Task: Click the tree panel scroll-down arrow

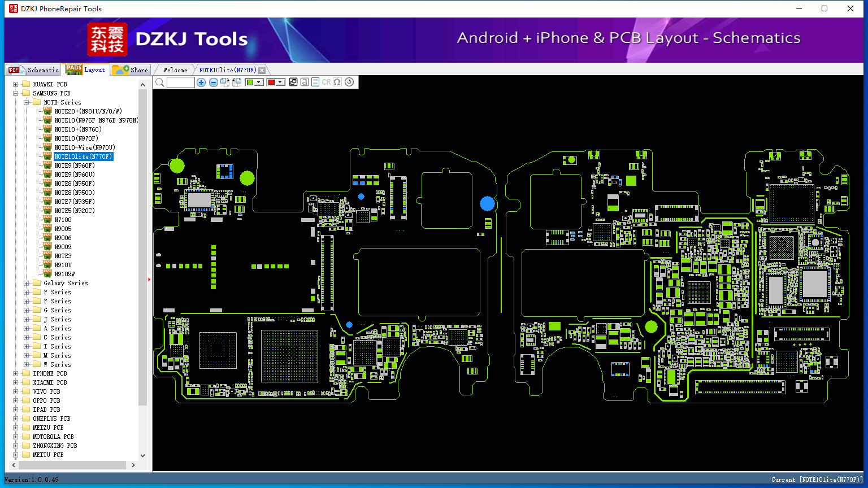Action: click(142, 455)
